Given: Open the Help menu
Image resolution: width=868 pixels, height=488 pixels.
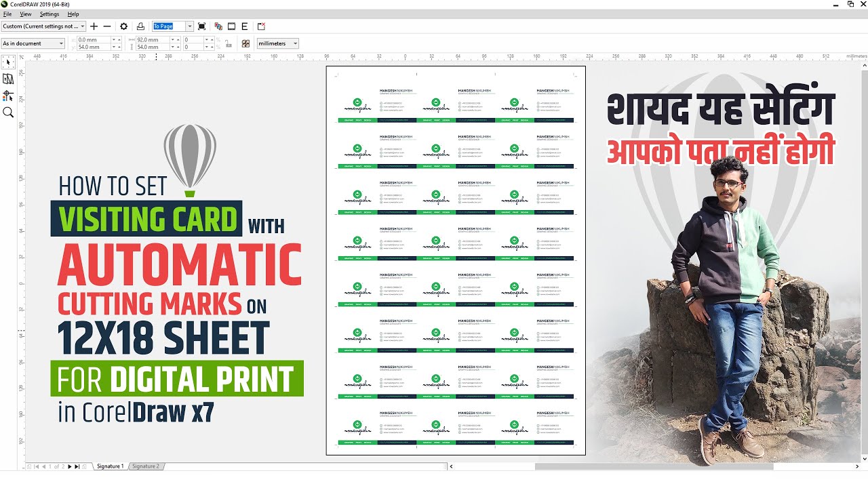Looking at the screenshot, I should 73,14.
